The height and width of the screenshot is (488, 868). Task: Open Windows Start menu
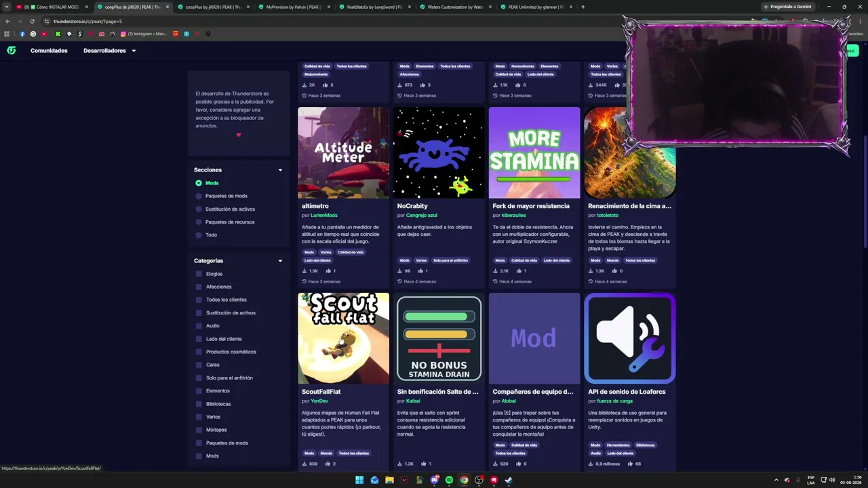click(359, 480)
